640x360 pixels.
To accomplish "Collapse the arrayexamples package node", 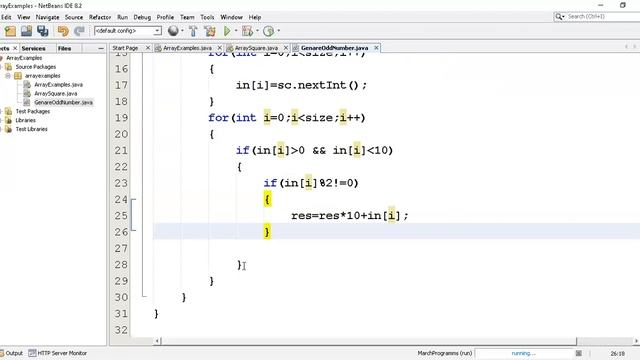I will click(8, 76).
